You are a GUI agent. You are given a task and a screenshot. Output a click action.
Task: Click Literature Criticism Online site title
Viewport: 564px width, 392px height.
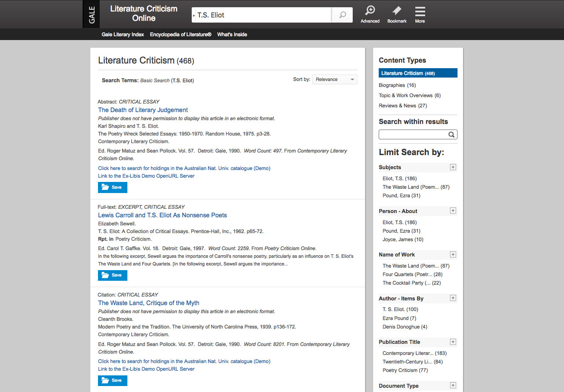click(x=144, y=14)
